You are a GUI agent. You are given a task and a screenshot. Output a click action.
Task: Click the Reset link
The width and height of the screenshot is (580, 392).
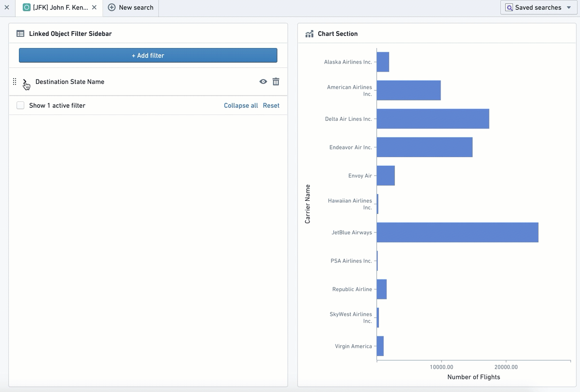tap(271, 105)
